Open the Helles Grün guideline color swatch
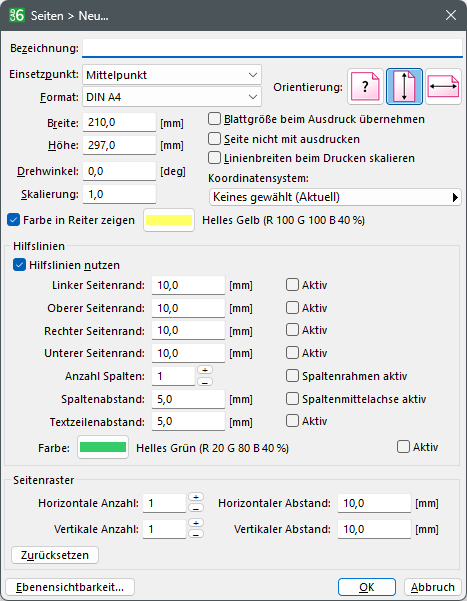The height and width of the screenshot is (601, 467). click(103, 447)
